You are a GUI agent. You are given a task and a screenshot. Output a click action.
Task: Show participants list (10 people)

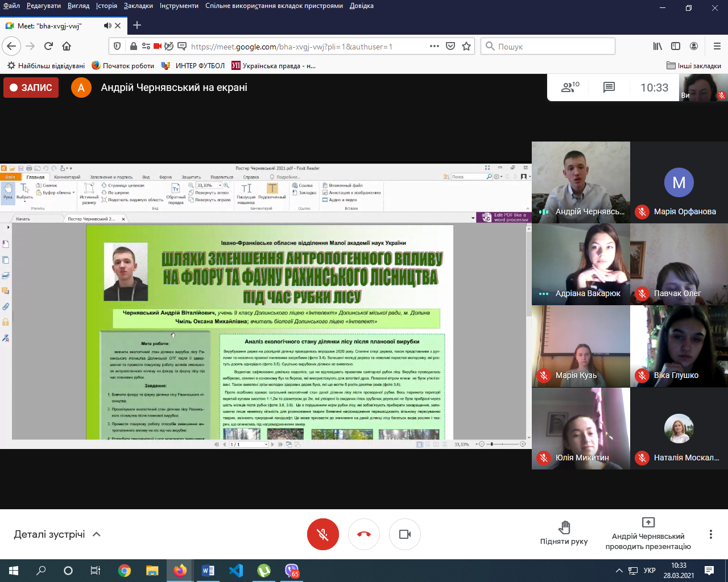pyautogui.click(x=570, y=87)
